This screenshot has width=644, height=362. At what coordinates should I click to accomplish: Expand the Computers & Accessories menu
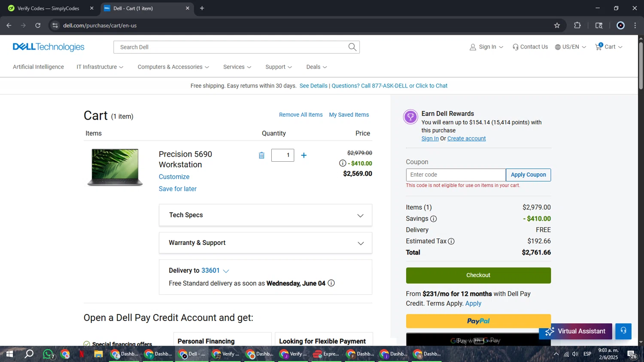(x=173, y=67)
